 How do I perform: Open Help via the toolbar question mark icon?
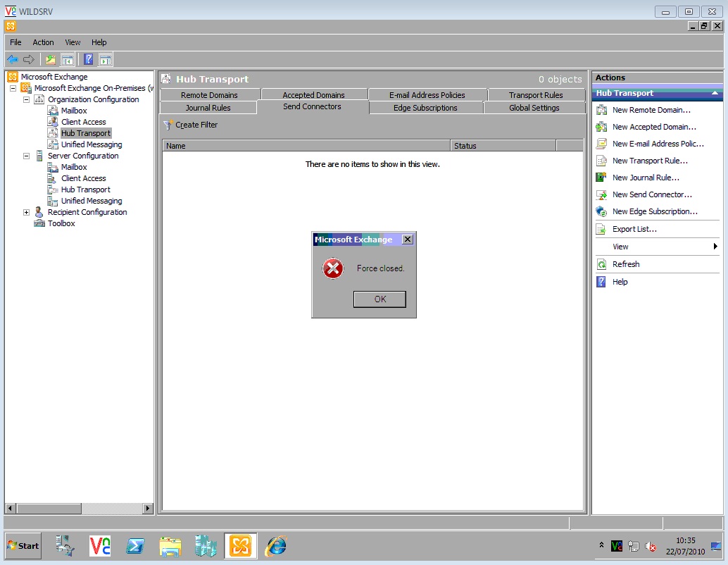(x=88, y=59)
